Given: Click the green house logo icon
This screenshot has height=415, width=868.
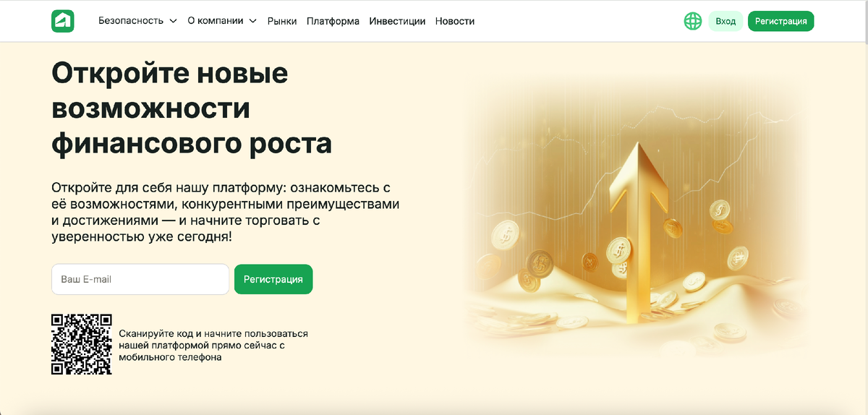Looking at the screenshot, I should [63, 21].
